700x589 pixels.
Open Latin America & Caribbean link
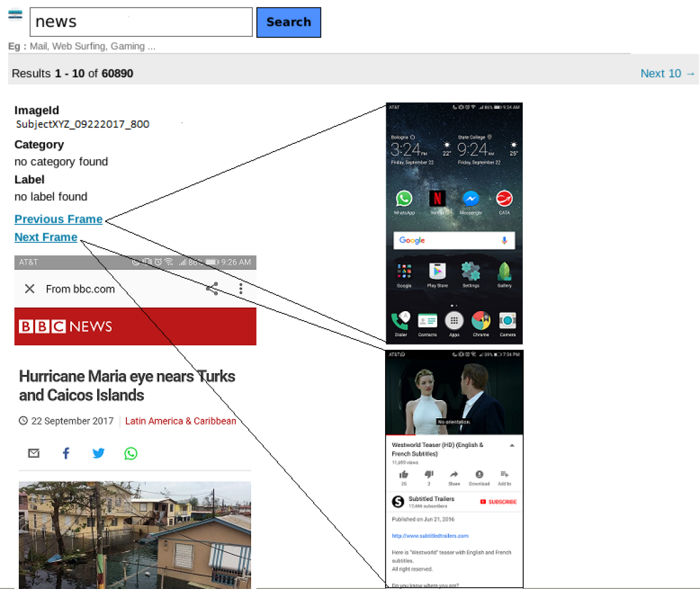pos(180,421)
